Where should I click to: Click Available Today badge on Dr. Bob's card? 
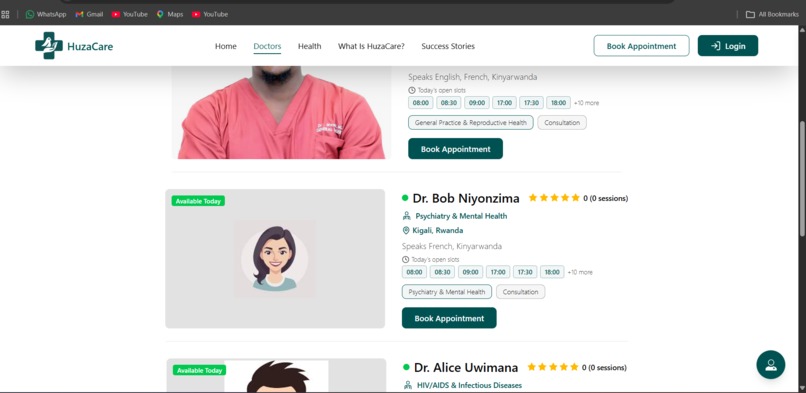198,201
